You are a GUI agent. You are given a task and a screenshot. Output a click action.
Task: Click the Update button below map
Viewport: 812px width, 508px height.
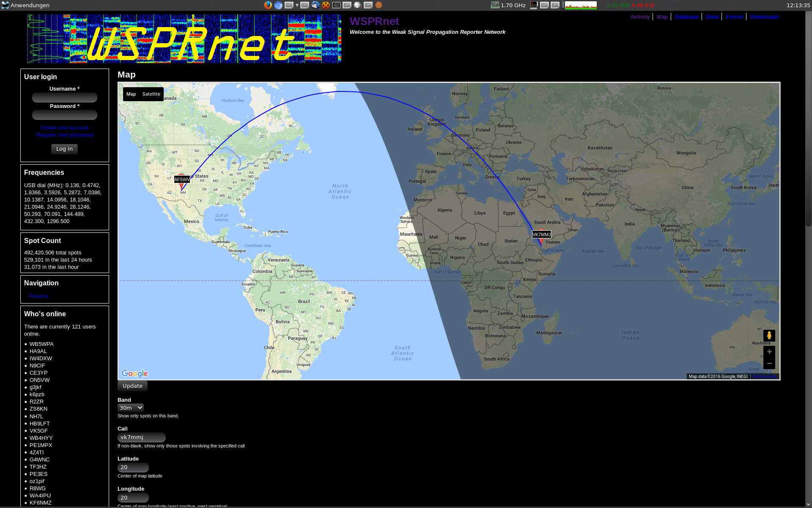[132, 386]
